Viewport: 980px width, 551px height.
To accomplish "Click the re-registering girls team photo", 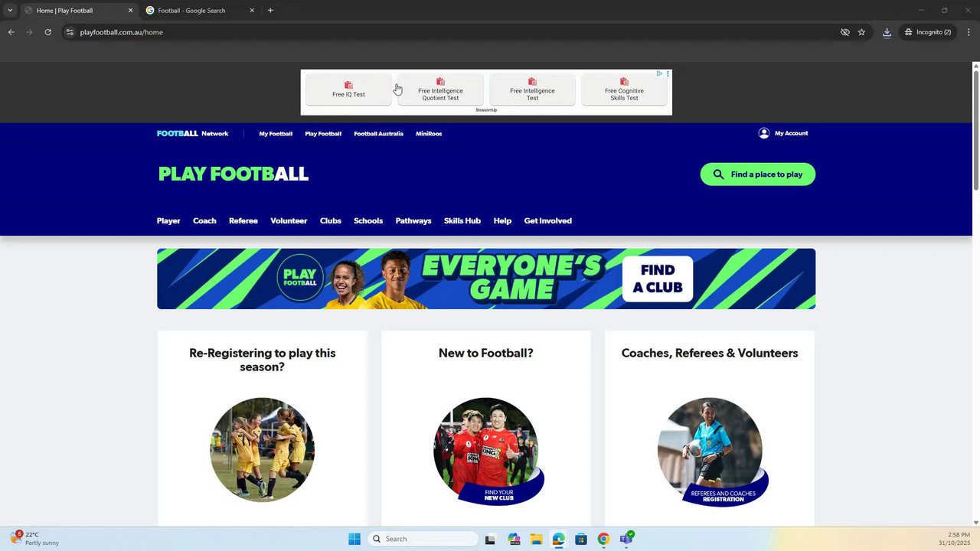I will [263, 450].
